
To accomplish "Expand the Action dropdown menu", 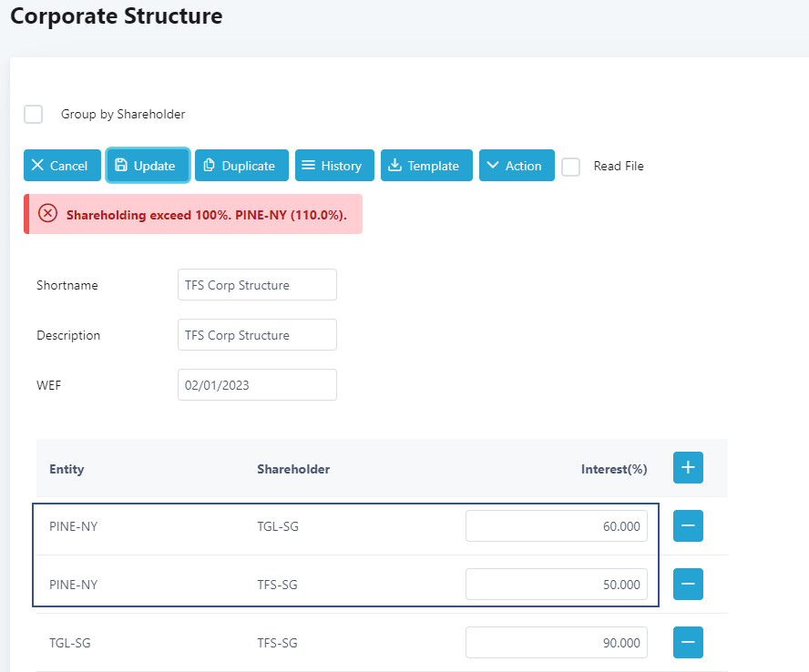I will pos(517,166).
